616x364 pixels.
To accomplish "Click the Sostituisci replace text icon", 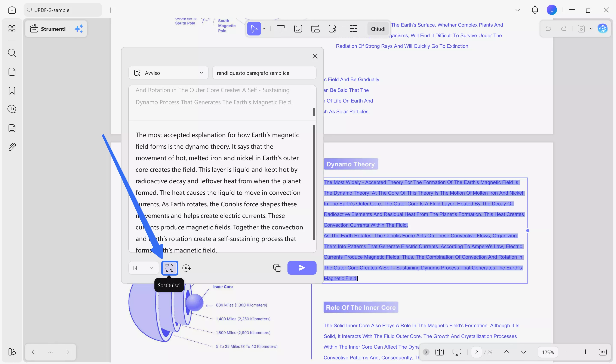I will [169, 268].
